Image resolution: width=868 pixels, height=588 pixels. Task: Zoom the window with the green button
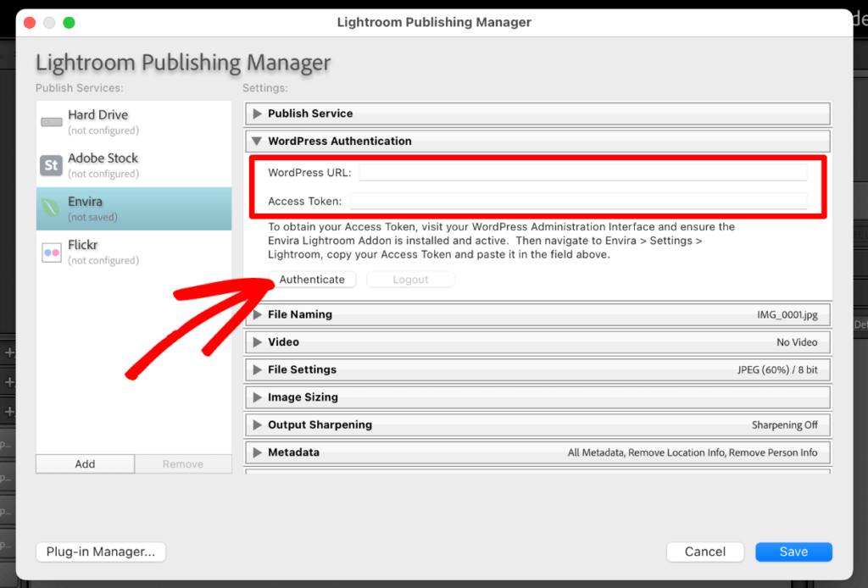pos(69,23)
